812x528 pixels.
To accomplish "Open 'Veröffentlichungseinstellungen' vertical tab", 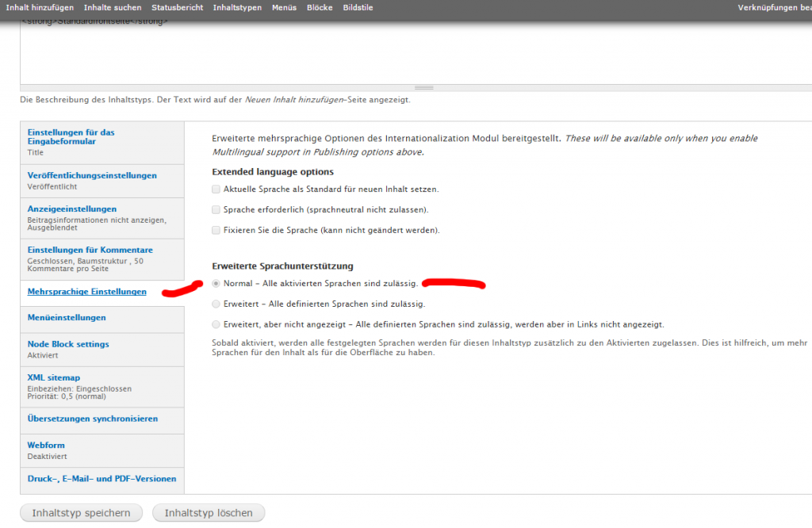I will pyautogui.click(x=92, y=175).
